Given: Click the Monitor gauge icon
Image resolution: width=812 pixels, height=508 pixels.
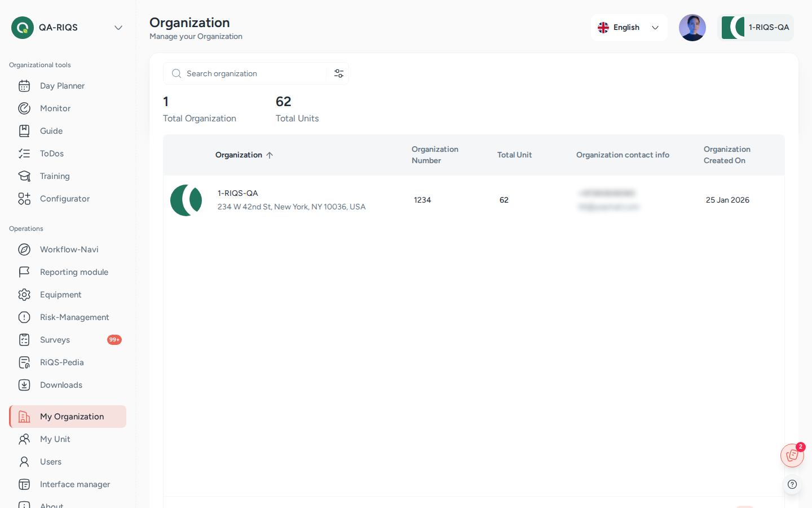Looking at the screenshot, I should 24,108.
